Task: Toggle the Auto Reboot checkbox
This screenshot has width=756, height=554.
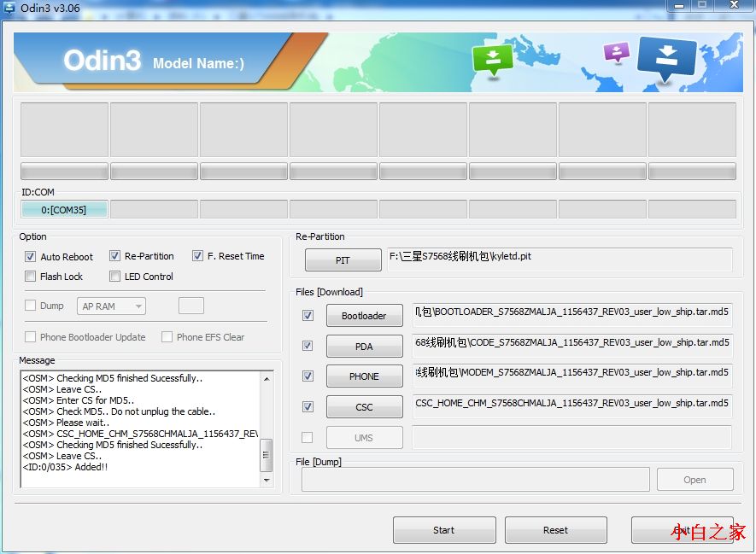Action: (31, 256)
